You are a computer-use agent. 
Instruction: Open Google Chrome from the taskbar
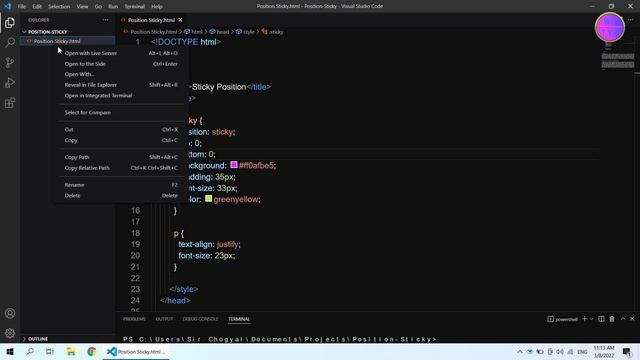[91, 351]
